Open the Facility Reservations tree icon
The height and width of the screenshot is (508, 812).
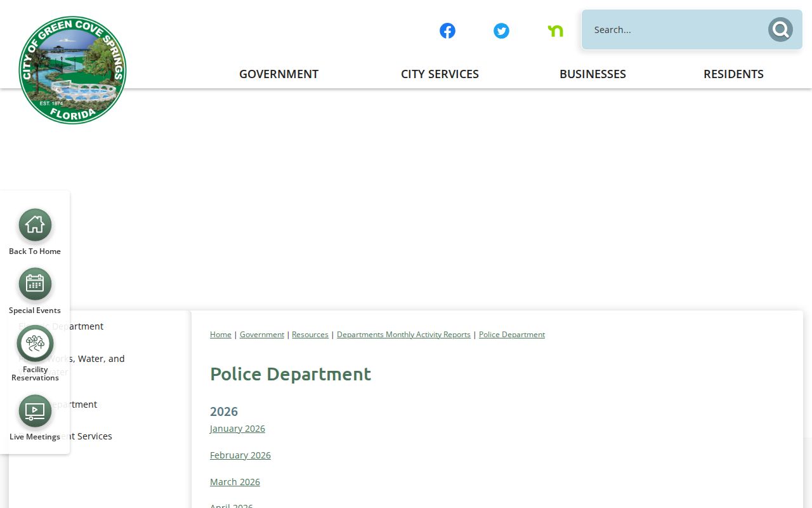[x=35, y=343]
